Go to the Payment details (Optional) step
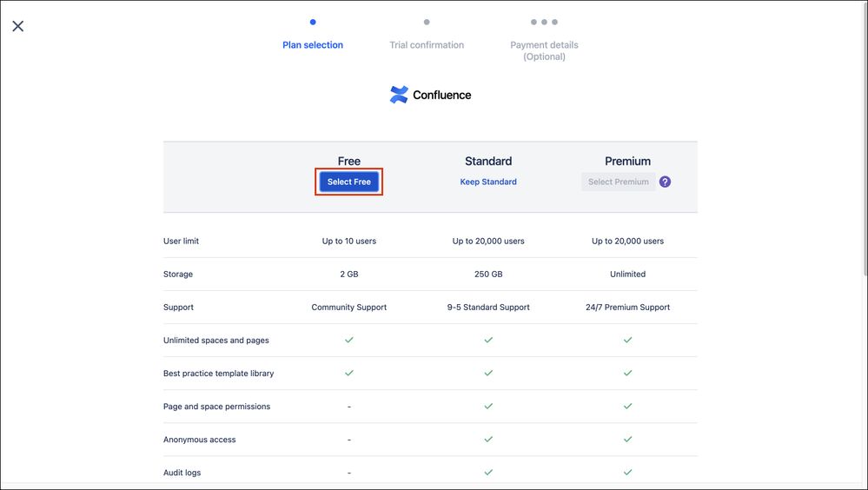This screenshot has width=868, height=490. (544, 50)
